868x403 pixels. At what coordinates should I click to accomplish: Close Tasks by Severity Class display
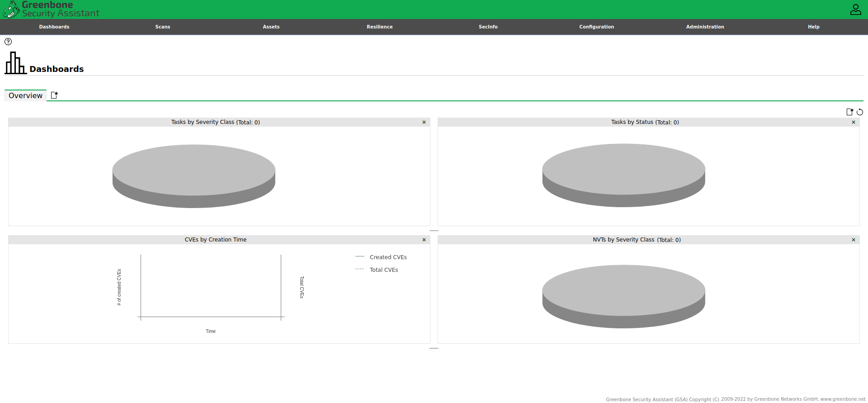pos(424,122)
